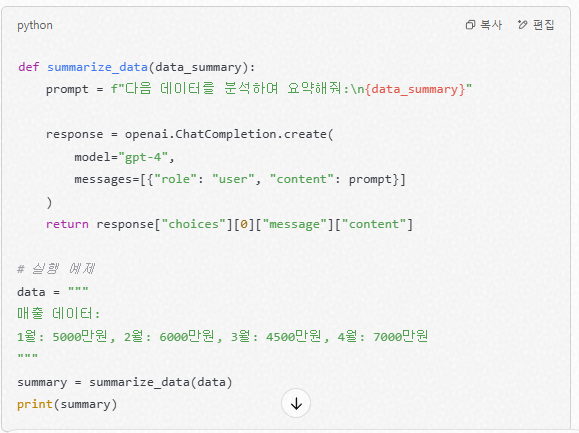Click the "content" key in messages line
579x433 pixels.
pyautogui.click(x=302, y=179)
